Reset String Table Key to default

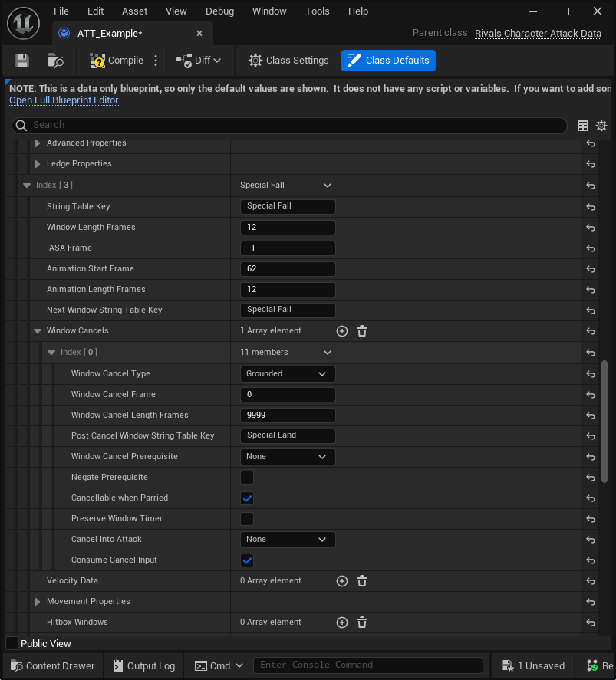pyautogui.click(x=591, y=207)
